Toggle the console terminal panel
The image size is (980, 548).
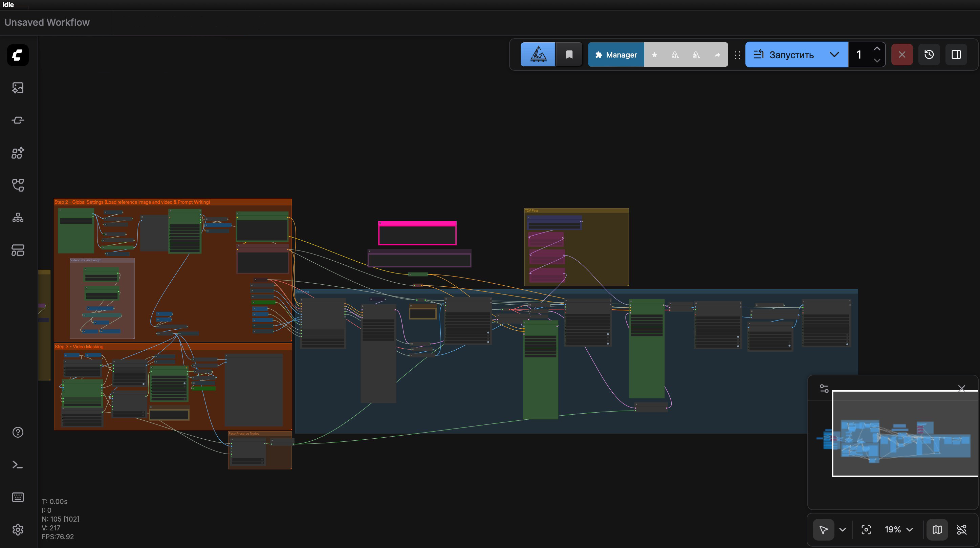click(x=18, y=465)
